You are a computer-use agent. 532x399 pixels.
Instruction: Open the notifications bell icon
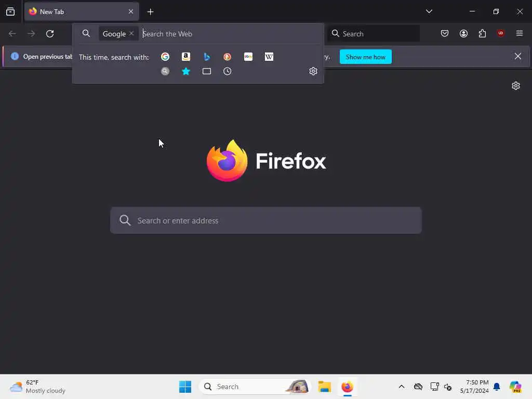(497, 387)
